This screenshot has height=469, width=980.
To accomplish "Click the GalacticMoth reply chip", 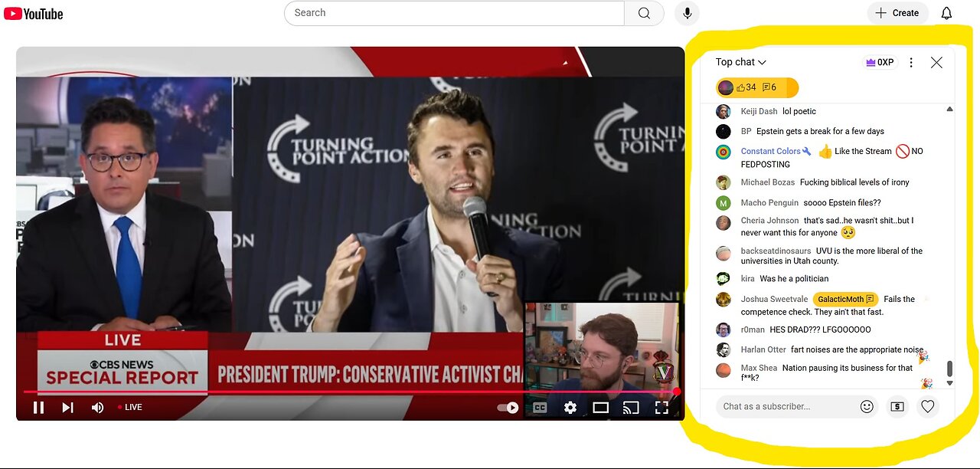I will [845, 299].
